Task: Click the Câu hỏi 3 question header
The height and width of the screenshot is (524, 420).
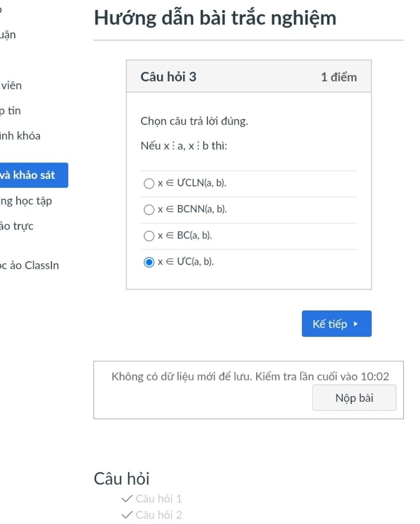Action: [x=169, y=77]
